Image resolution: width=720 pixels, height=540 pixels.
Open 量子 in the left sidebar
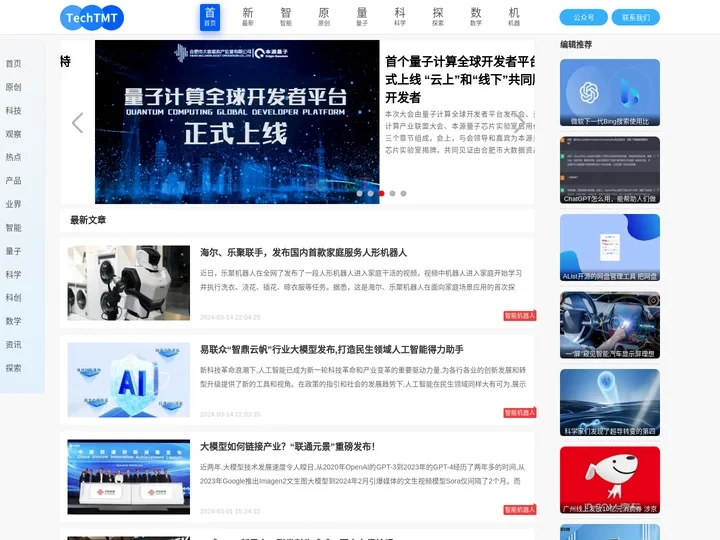(13, 251)
